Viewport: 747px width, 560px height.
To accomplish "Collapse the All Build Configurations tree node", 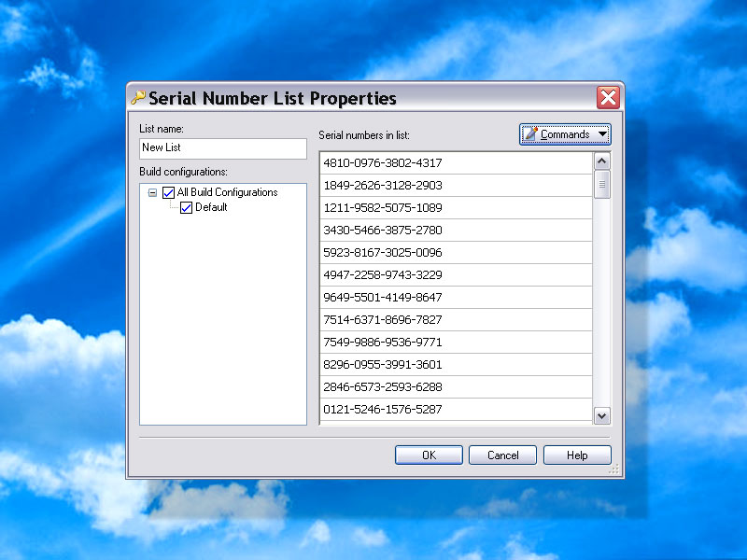I will [x=152, y=193].
